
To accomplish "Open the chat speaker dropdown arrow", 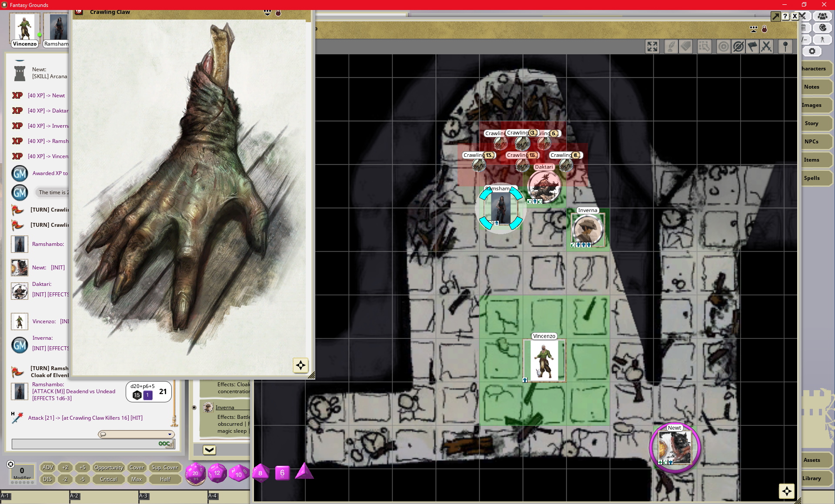I will tap(170, 434).
